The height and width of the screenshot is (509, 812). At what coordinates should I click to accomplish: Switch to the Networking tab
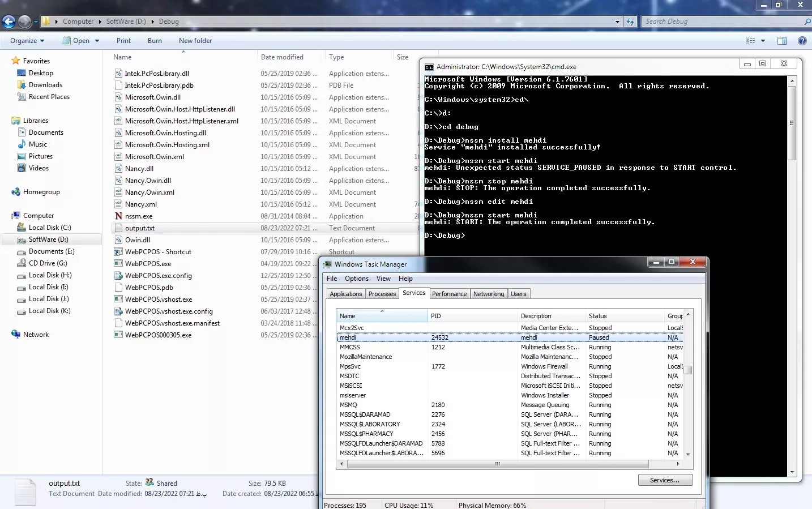[489, 294]
